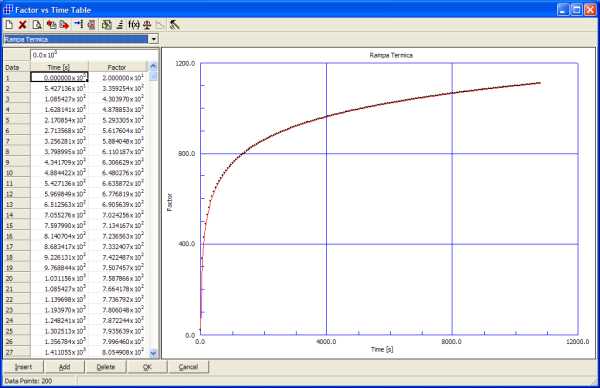Viewport: 600px width, 388px height.
Task: Click the copy table document icon
Action: click(37, 25)
